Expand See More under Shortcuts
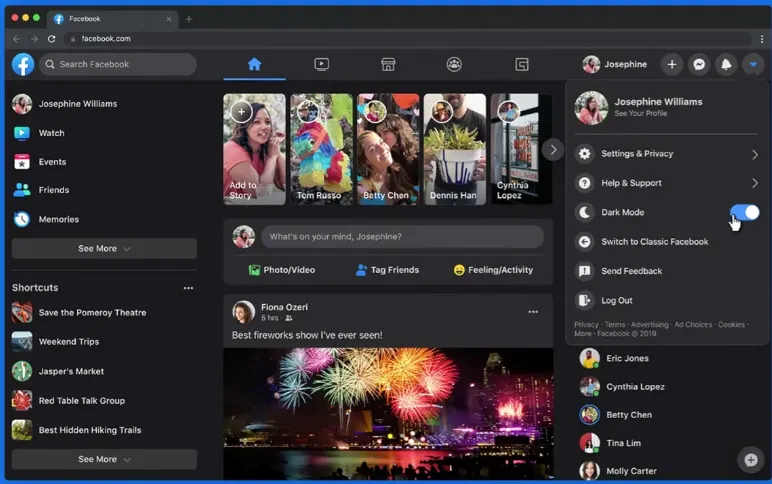 pyautogui.click(x=104, y=459)
